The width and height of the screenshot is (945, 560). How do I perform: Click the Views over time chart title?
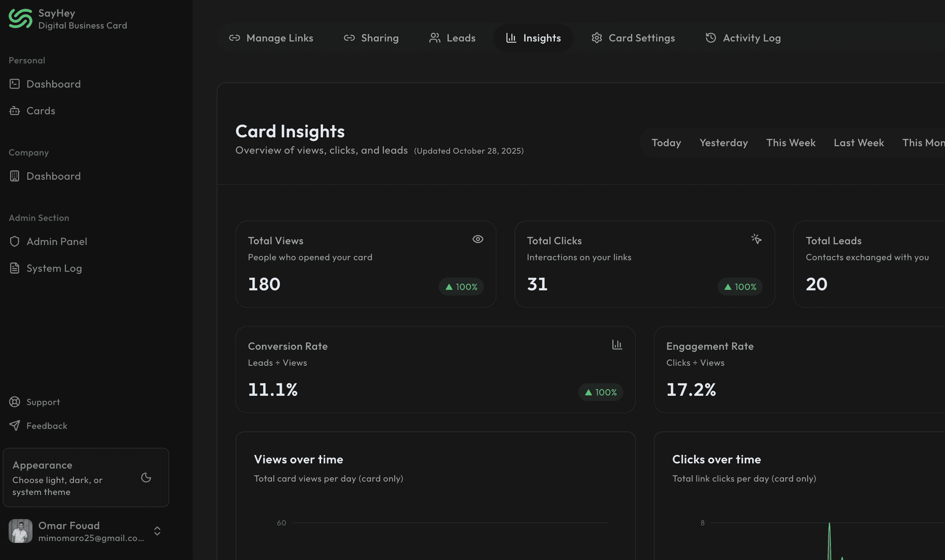pyautogui.click(x=298, y=459)
